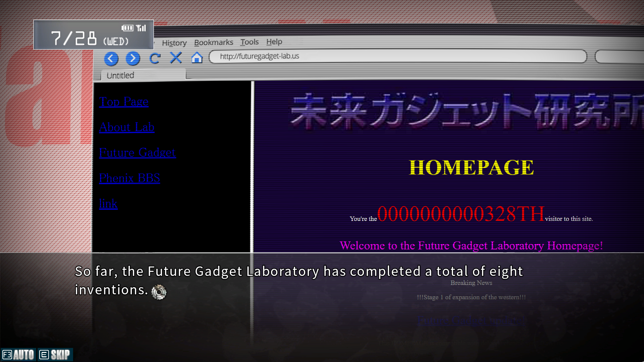Select the Untitled browser tab
Viewport: 644px width, 362px height.
point(143,75)
